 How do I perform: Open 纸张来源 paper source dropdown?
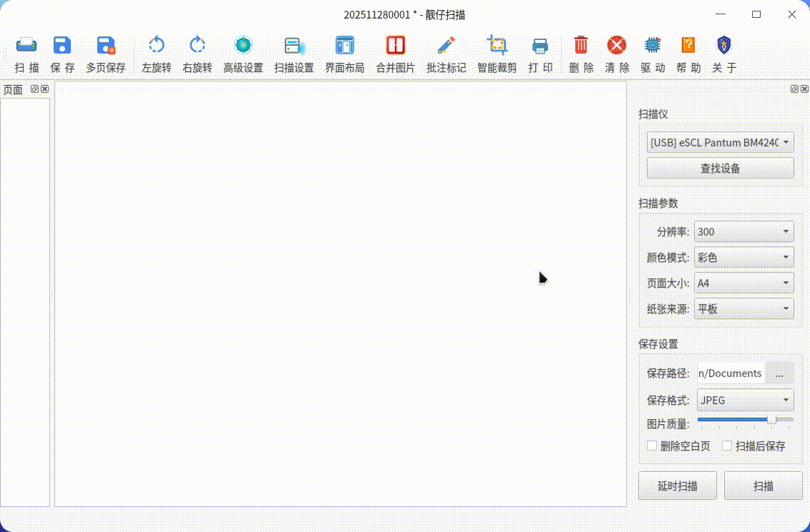[744, 309]
